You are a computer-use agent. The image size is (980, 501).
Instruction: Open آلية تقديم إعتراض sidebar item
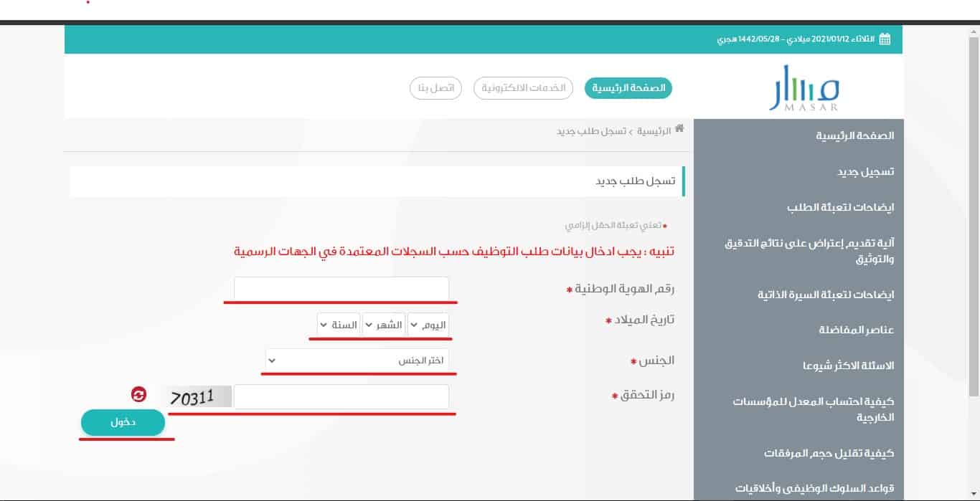click(x=810, y=251)
